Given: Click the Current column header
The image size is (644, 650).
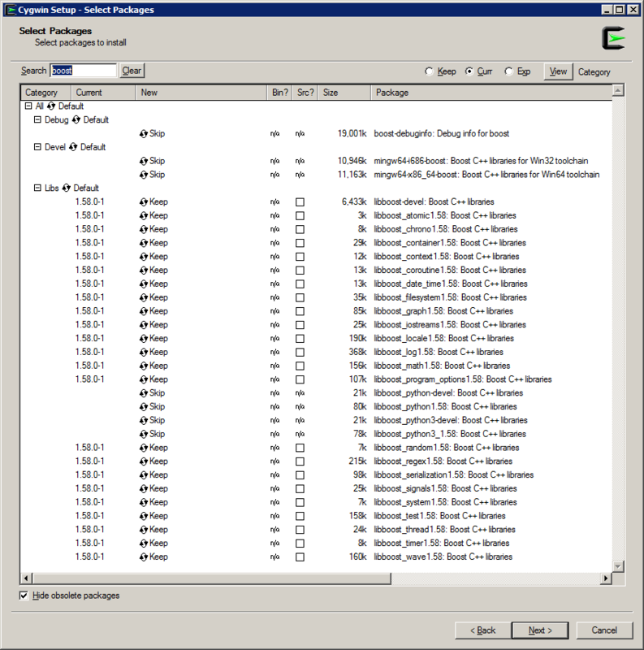Looking at the screenshot, I should pos(103,93).
